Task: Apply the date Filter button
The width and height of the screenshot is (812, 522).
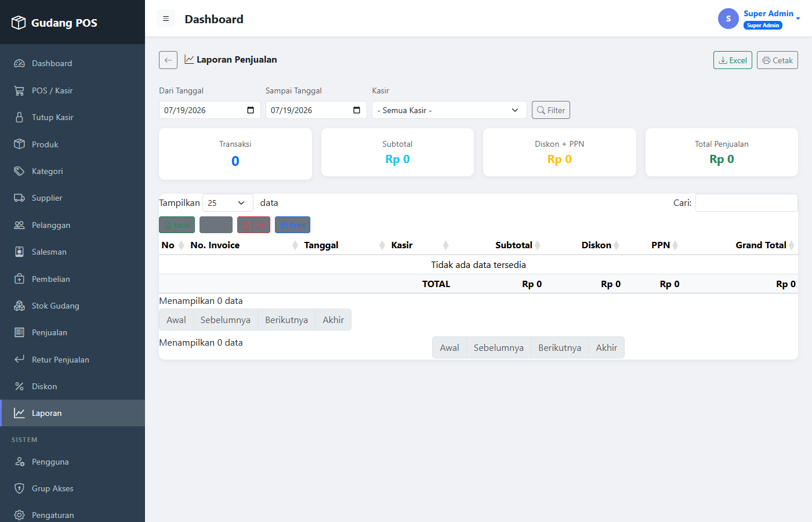Action: pyautogui.click(x=551, y=110)
